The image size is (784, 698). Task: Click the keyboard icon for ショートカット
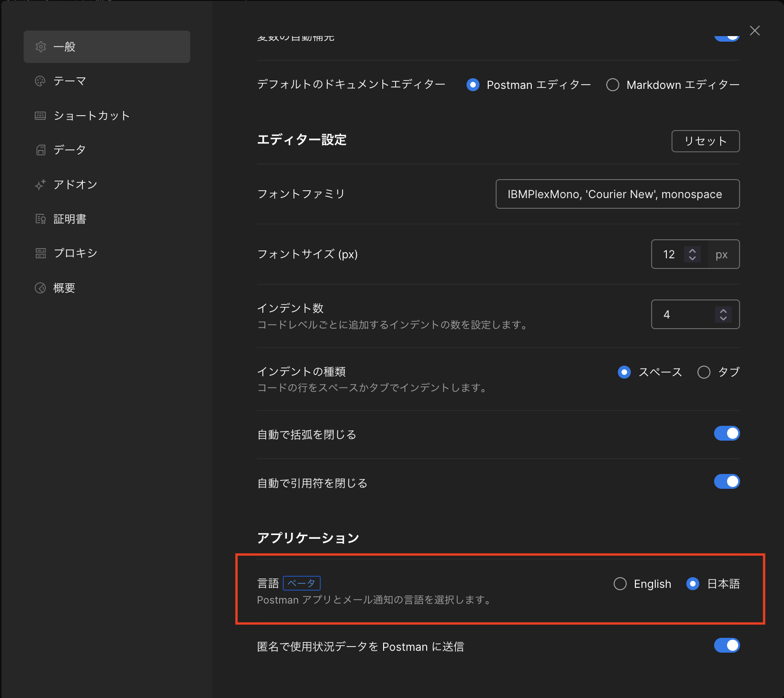[x=41, y=116]
